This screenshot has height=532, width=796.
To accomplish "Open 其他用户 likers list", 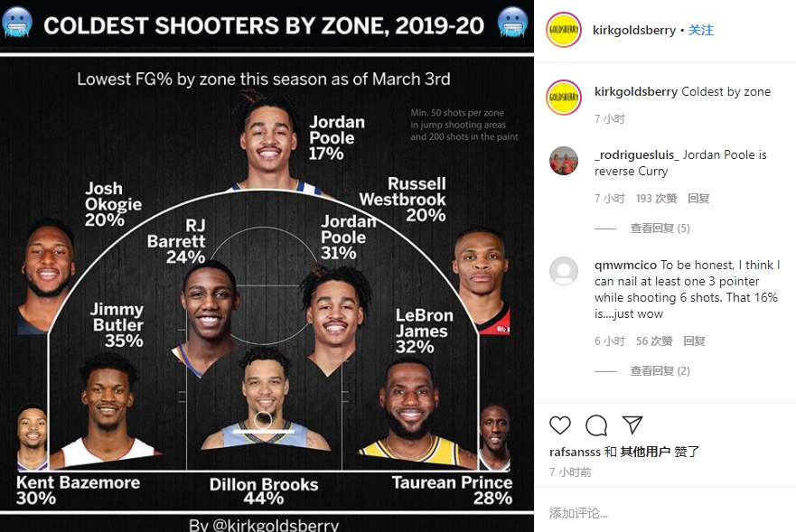I will coord(645,452).
